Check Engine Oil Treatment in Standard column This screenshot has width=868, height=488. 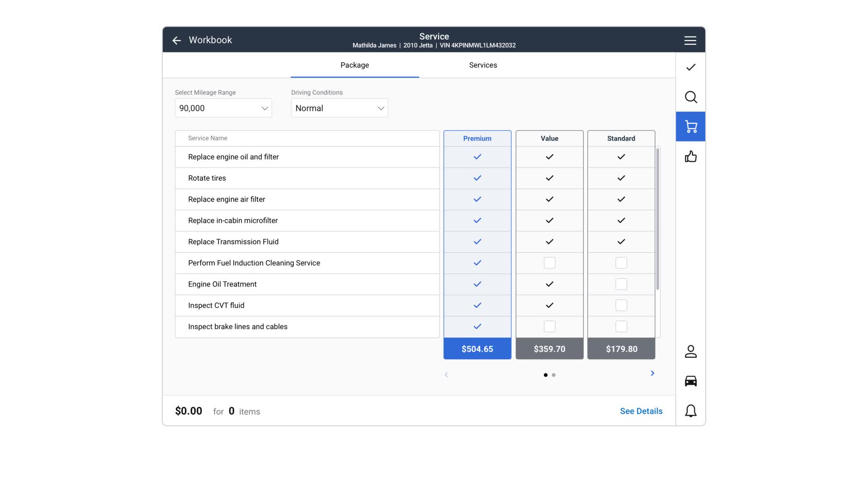621,284
